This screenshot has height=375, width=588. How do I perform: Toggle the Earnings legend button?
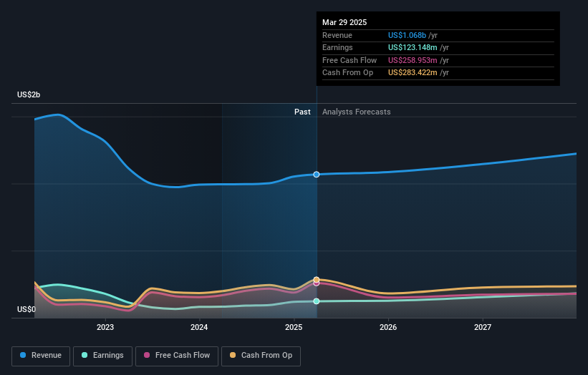(x=102, y=356)
